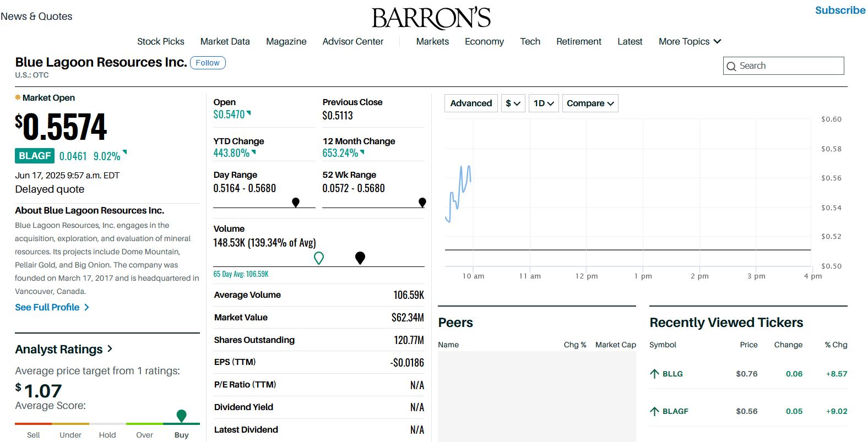Open the currency $ dropdown
The width and height of the screenshot is (868, 442).
(x=513, y=103)
